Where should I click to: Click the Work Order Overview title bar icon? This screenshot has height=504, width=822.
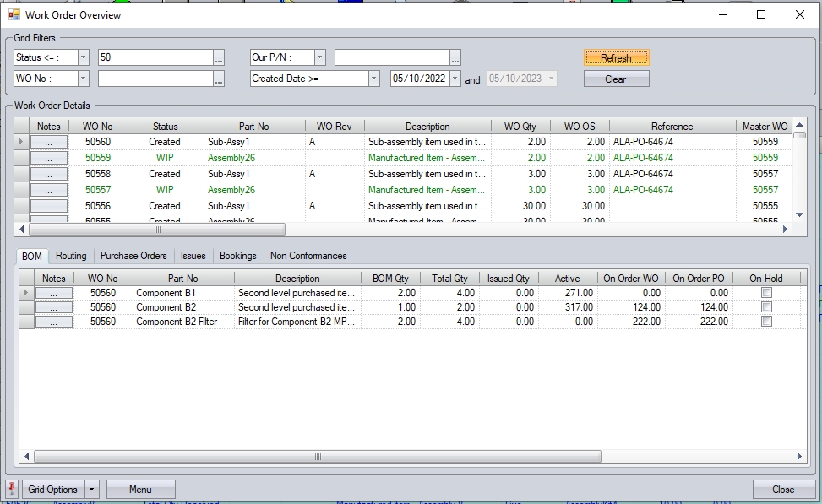coord(14,14)
